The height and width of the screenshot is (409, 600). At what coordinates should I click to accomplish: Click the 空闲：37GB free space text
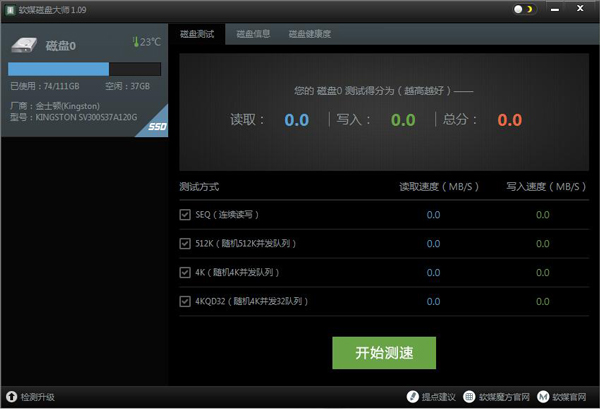tap(127, 86)
